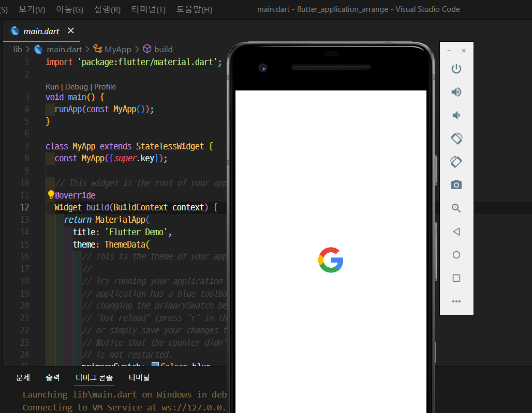
Task: Click the import 'package:flutter/material.dart' line
Action: [x=134, y=62]
